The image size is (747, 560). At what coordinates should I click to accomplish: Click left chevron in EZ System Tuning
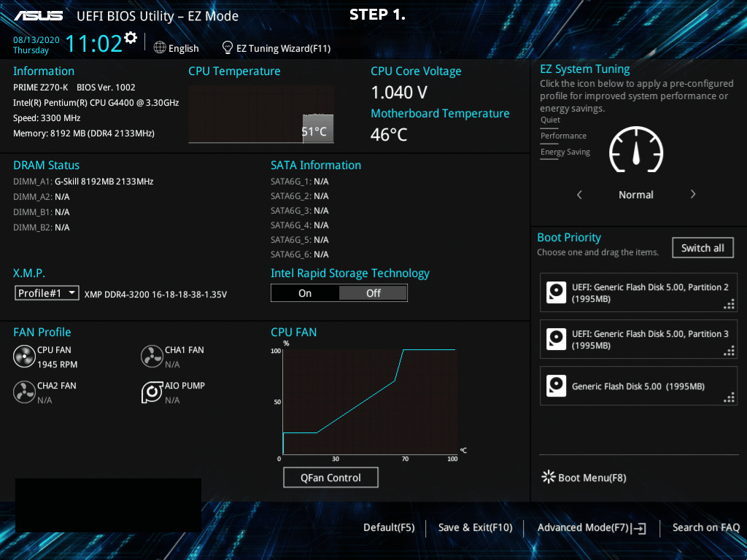coord(579,194)
